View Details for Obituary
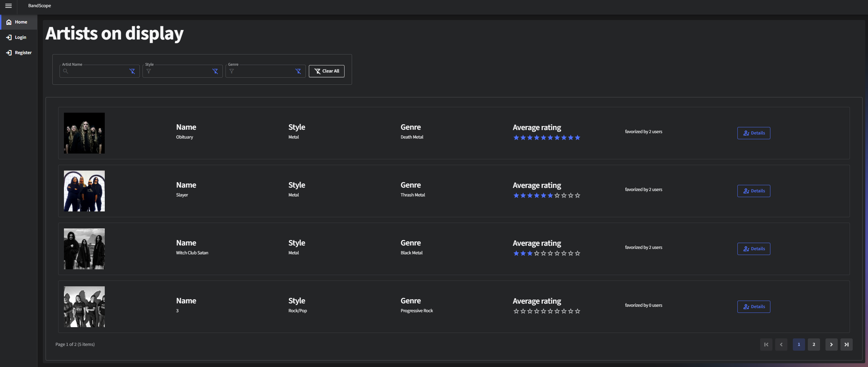 753,133
